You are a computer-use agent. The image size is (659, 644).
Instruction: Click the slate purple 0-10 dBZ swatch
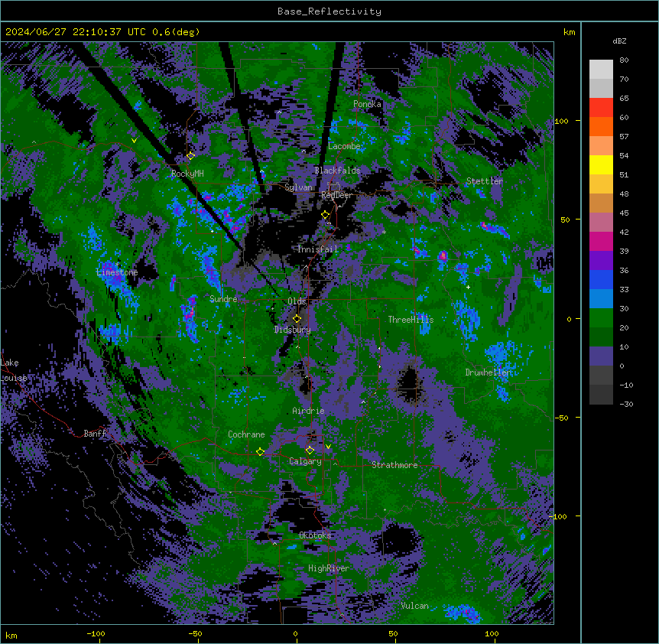pos(601,356)
